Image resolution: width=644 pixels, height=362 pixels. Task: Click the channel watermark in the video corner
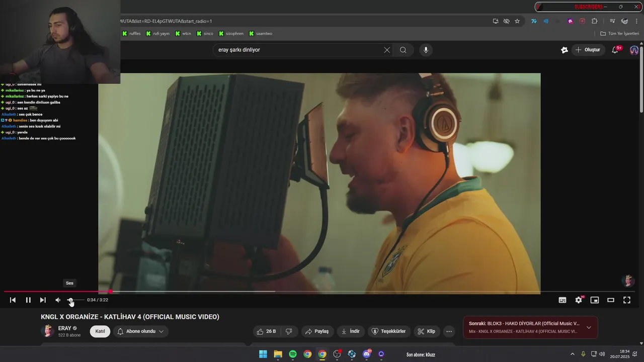click(x=627, y=281)
